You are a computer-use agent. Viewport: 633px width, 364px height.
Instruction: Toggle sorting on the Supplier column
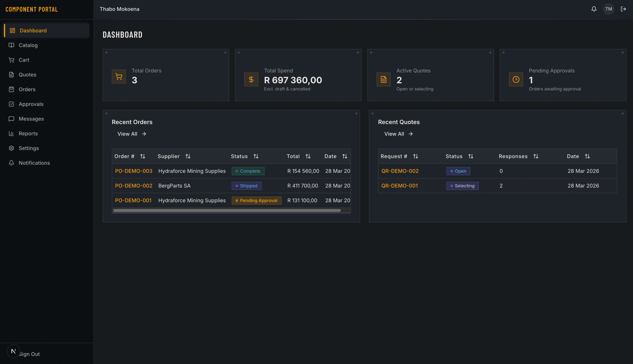point(188,156)
